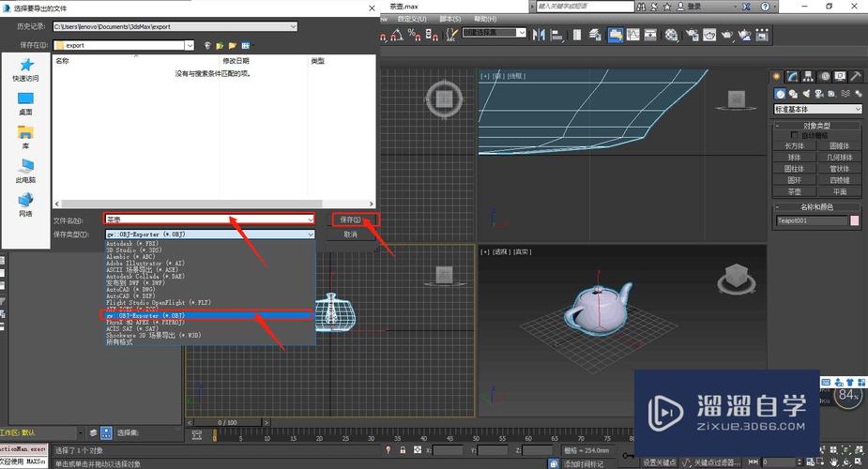Open the 自定义(U) menu

(x=412, y=19)
